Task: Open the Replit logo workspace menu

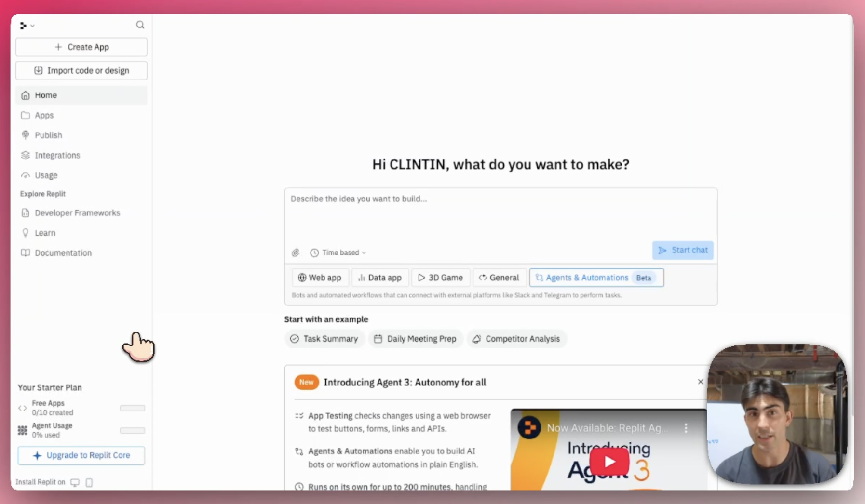Action: point(27,26)
